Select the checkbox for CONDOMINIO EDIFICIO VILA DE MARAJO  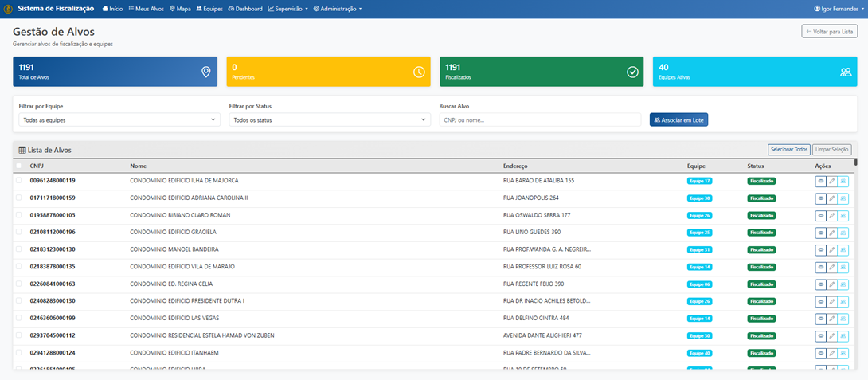pos(19,267)
